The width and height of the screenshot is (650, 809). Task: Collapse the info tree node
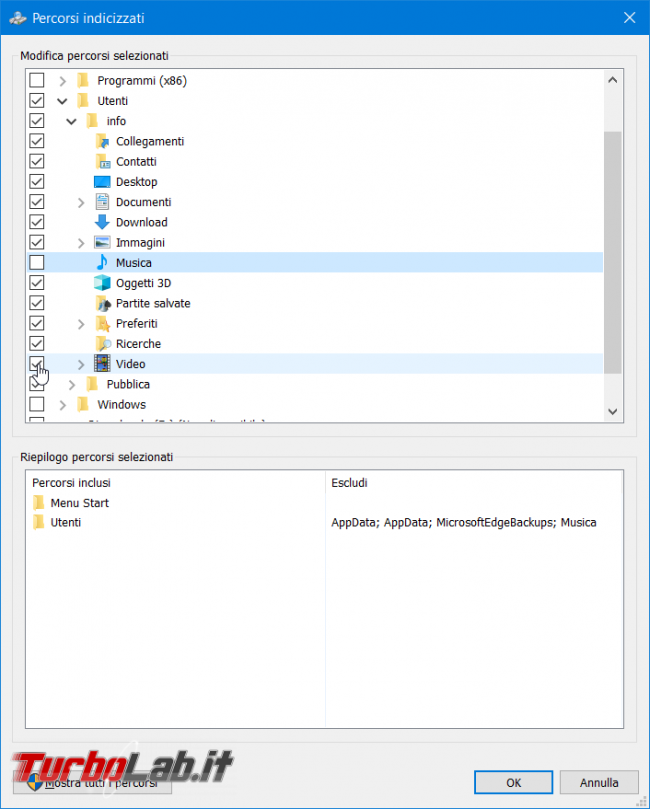click(72, 121)
